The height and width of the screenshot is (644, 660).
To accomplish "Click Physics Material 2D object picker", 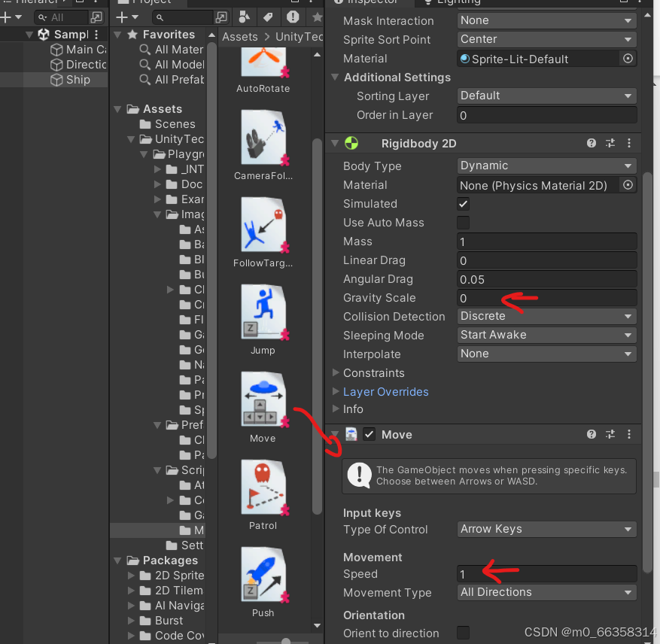I will click(x=628, y=185).
